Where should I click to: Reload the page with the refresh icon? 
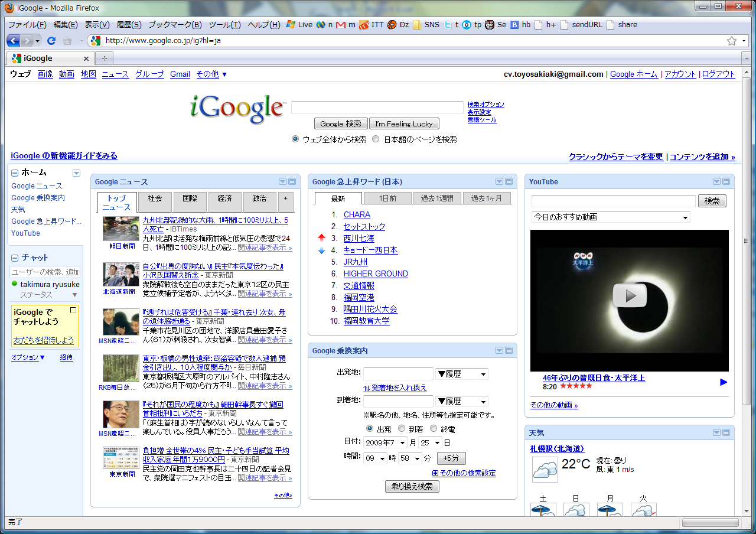[51, 41]
